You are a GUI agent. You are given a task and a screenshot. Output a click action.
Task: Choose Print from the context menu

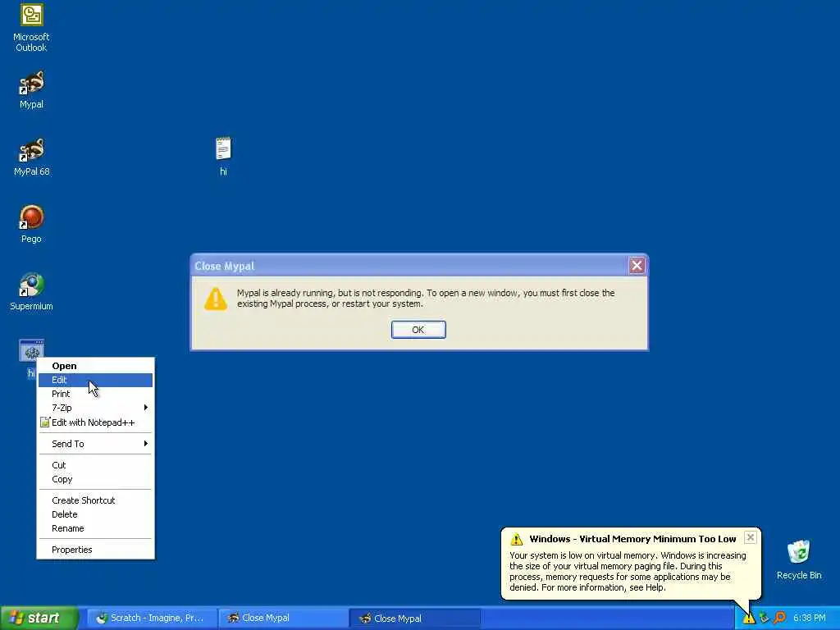coord(95,394)
